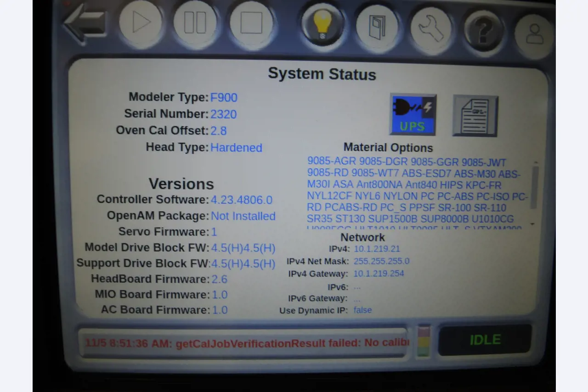This screenshot has height=392, width=588.
Task: Click the stack light status indicator
Action: click(423, 342)
